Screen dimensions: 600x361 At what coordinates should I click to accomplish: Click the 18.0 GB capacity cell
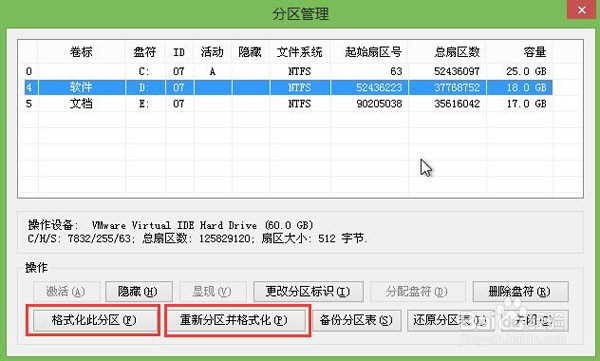527,88
